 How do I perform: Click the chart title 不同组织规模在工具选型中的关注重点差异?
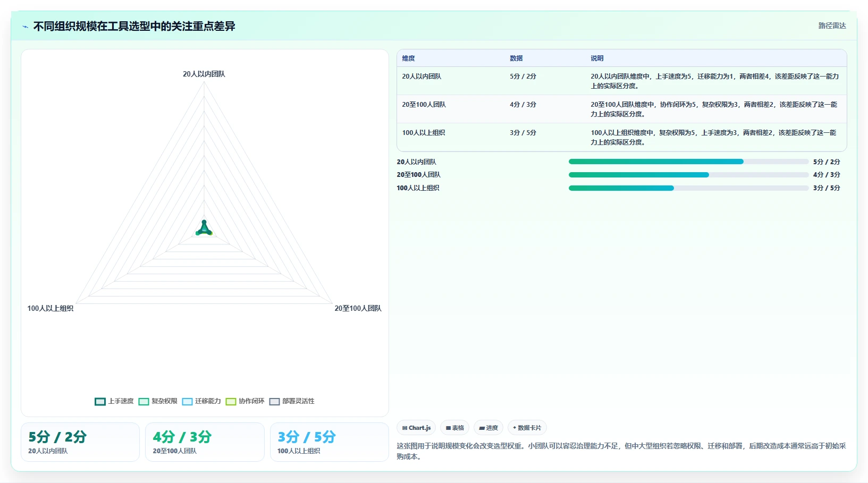134,26
